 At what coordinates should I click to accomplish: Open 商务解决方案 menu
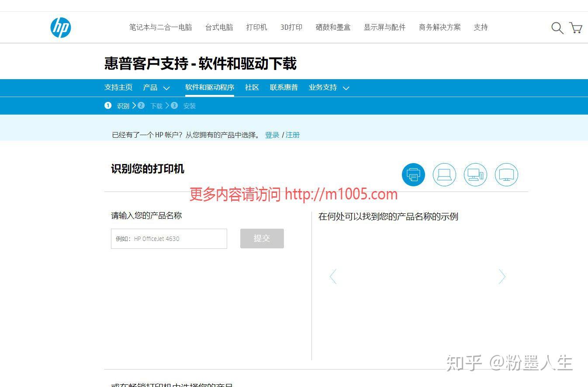click(x=439, y=27)
